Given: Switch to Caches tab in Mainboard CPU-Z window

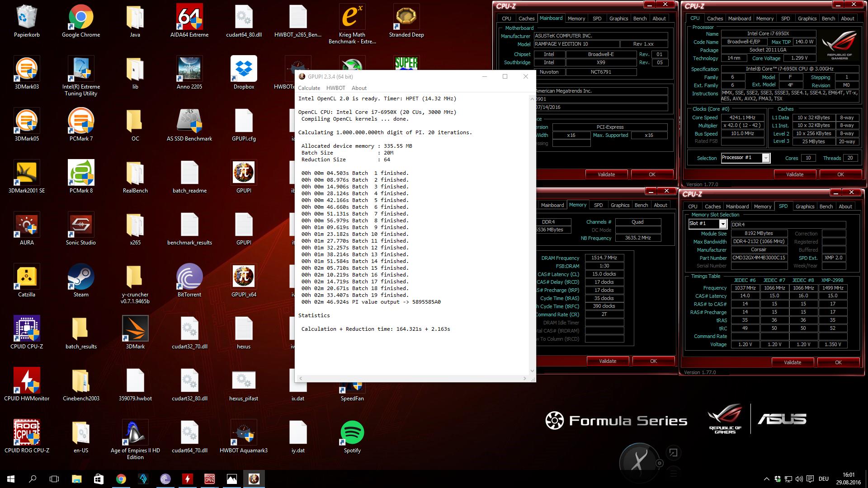Looking at the screenshot, I should tap(526, 19).
